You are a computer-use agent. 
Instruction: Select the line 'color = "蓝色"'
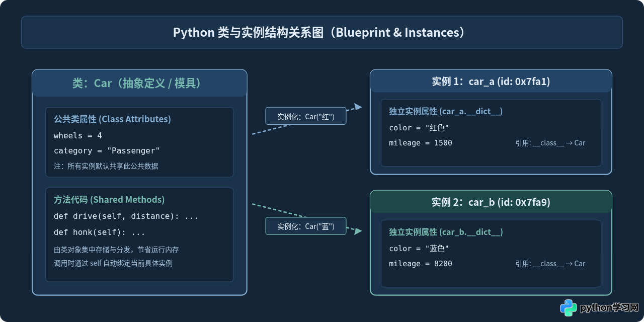(419, 249)
